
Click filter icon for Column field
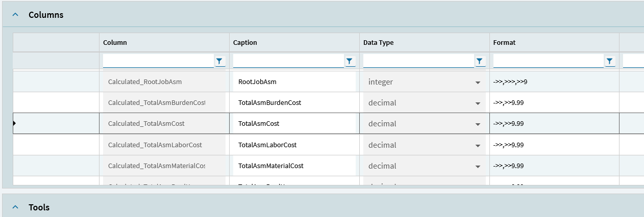[x=219, y=61]
